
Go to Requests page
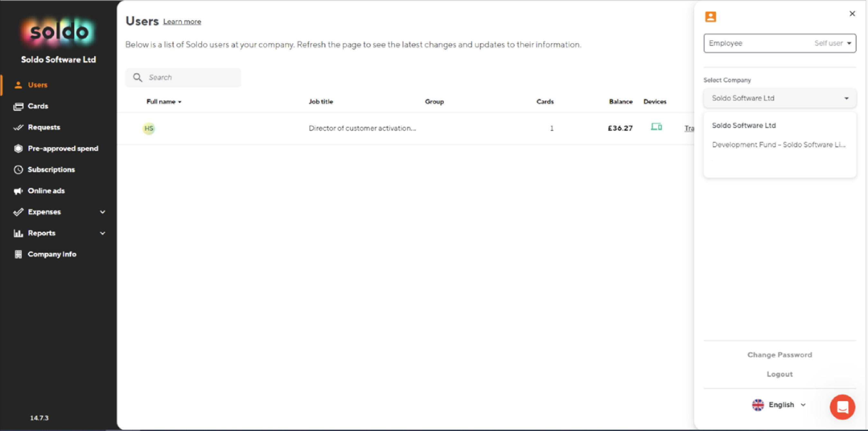(44, 127)
